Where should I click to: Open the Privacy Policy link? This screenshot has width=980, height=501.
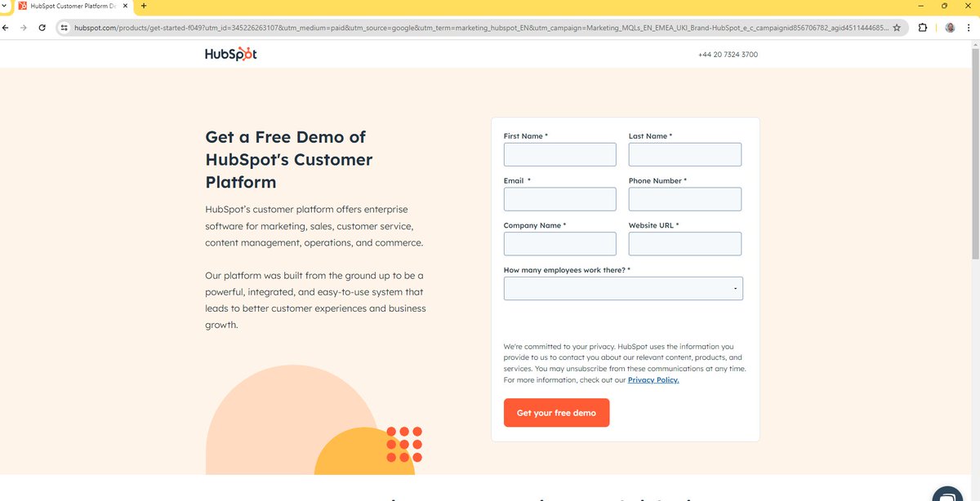pyautogui.click(x=653, y=379)
